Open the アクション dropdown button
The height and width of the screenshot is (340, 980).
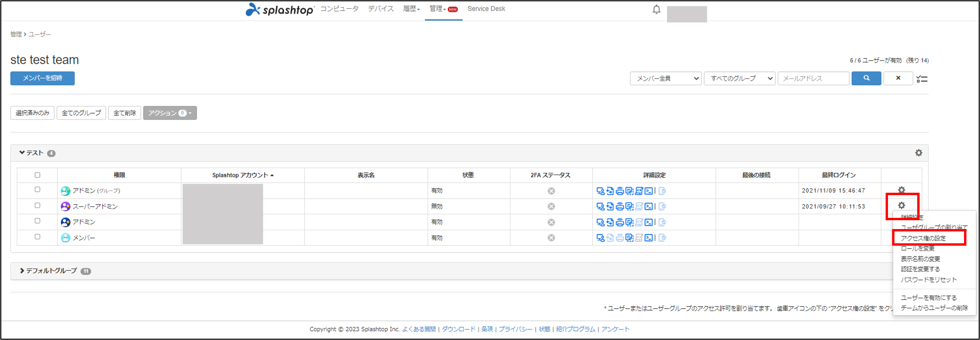(170, 113)
